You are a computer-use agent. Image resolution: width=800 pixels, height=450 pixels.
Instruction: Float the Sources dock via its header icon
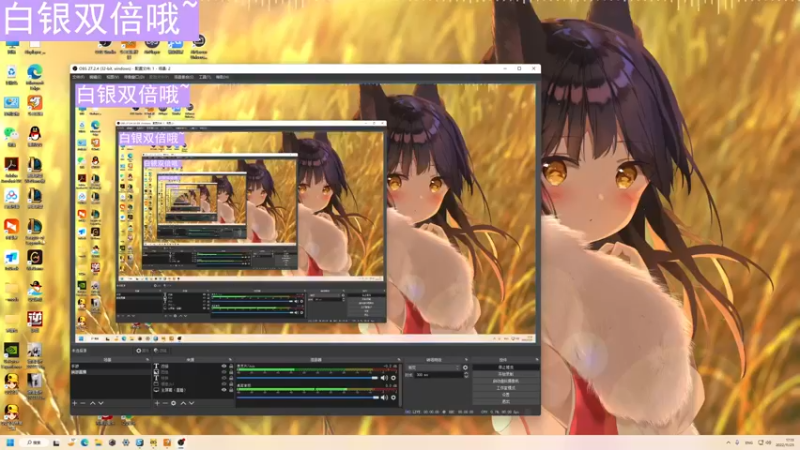click(230, 360)
